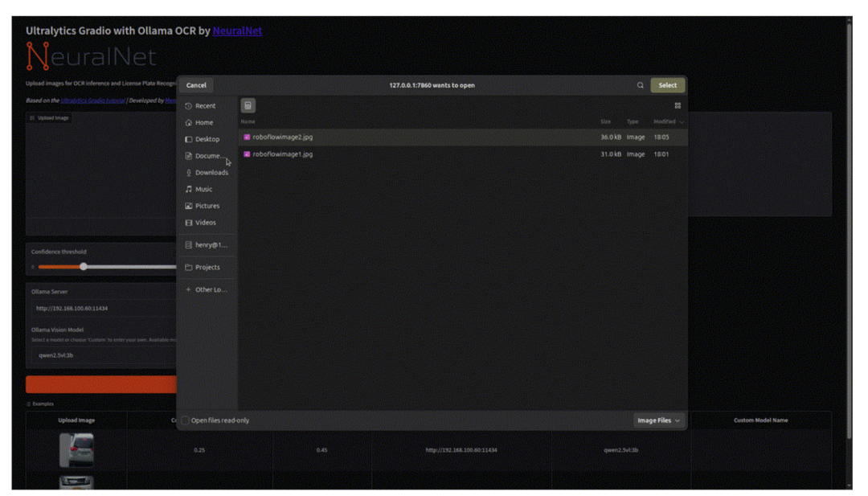
Task: Toggle grid view icon in file dialog
Action: tap(678, 106)
